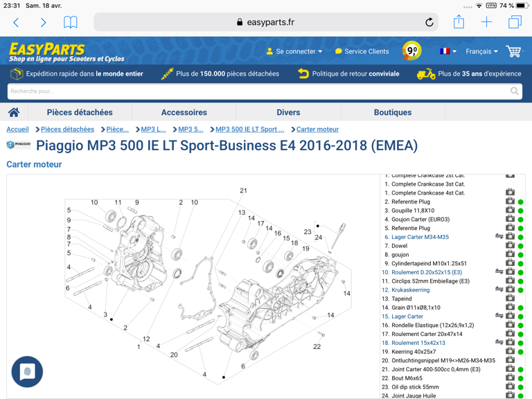Click the EasyParts logo
The image size is (532, 399).
(x=66, y=52)
